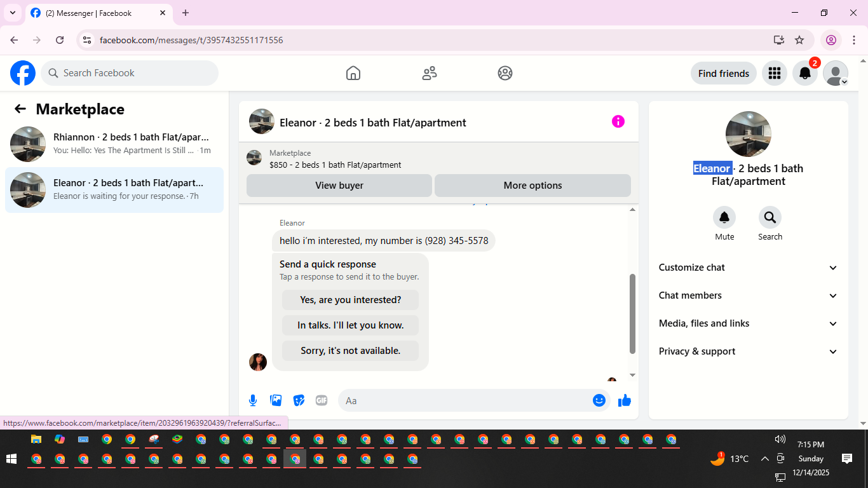
Task: Click the message with number (928) 345-5578
Action: pos(384,241)
